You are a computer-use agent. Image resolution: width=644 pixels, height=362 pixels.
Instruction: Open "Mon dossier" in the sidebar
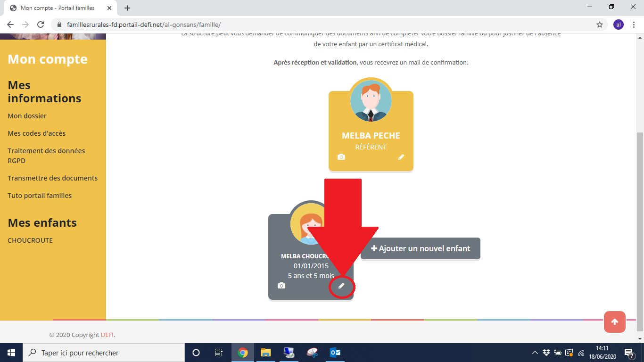coord(27,116)
